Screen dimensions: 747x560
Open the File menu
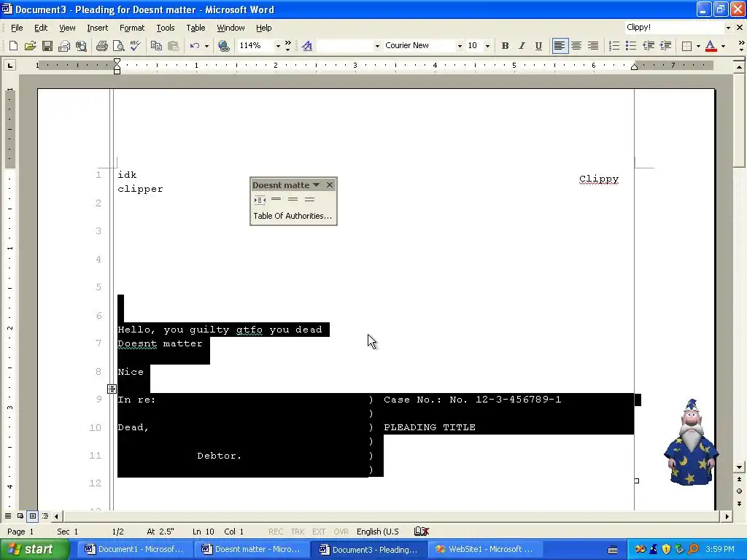17,28
